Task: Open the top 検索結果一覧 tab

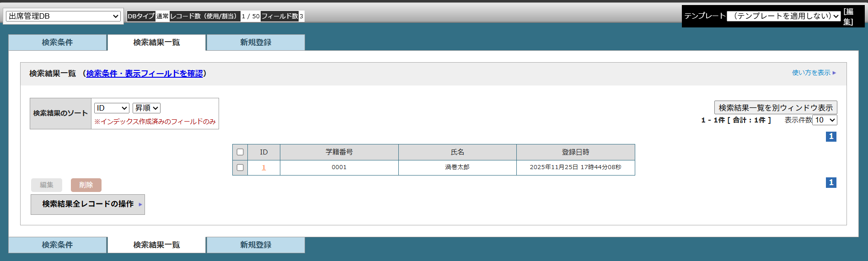Action: coord(156,43)
